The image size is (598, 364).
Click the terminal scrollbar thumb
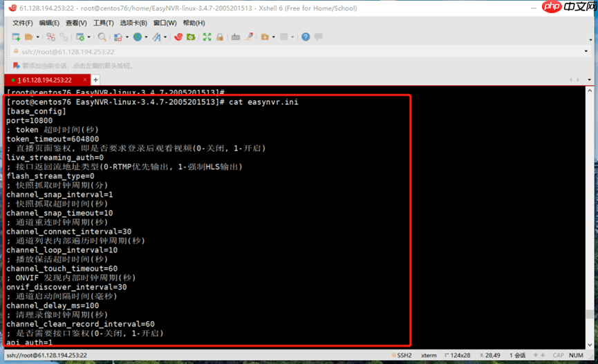click(x=590, y=314)
